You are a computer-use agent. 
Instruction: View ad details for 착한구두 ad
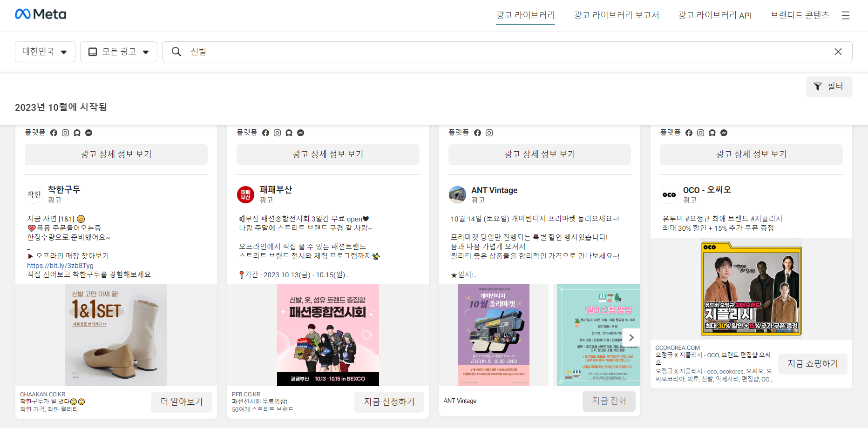tap(116, 154)
